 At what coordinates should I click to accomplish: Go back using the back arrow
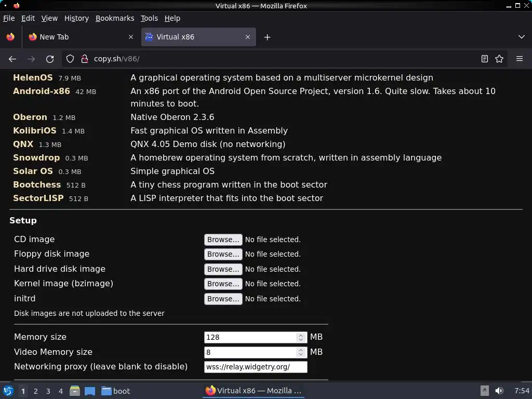(12, 59)
